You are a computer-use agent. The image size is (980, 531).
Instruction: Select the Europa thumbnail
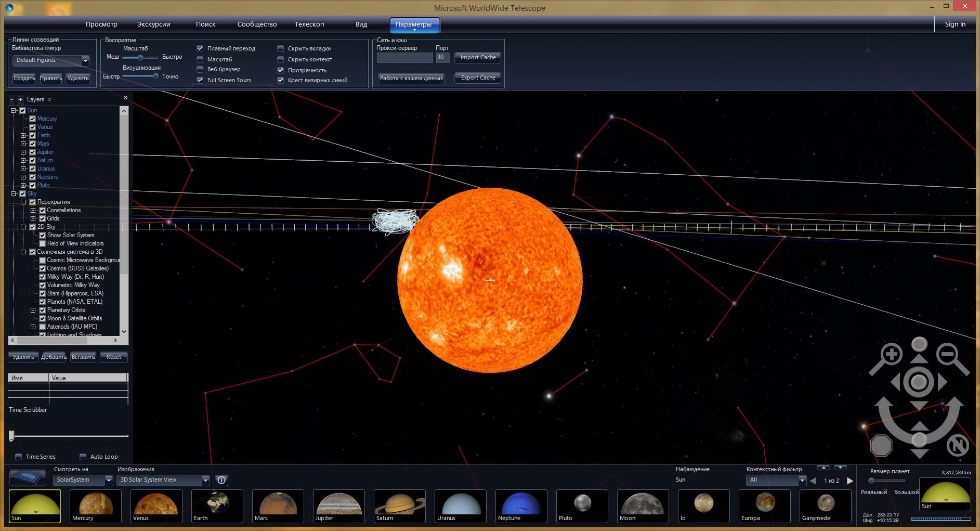pyautogui.click(x=765, y=506)
